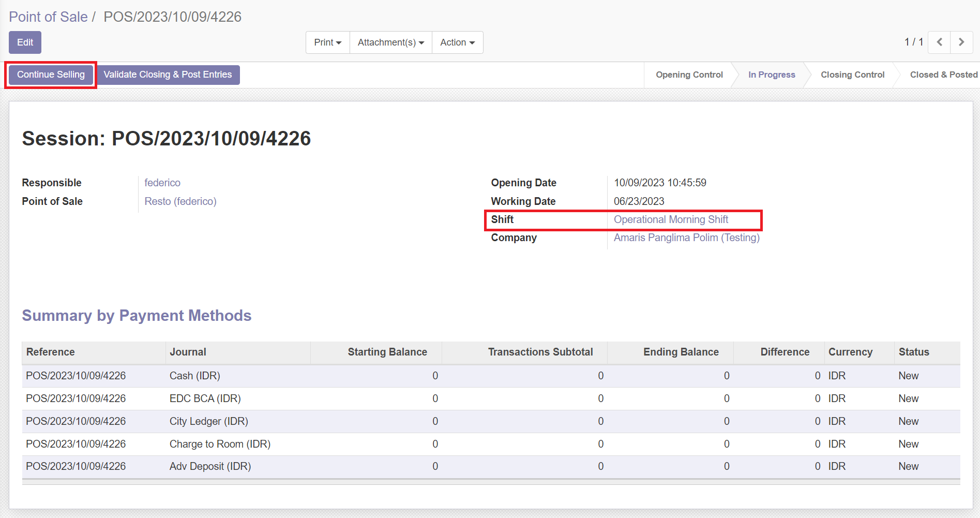Screen dimensions: 980x518
Task: Click the Session POS/2023/10/09/4226 title
Action: pyautogui.click(x=166, y=139)
